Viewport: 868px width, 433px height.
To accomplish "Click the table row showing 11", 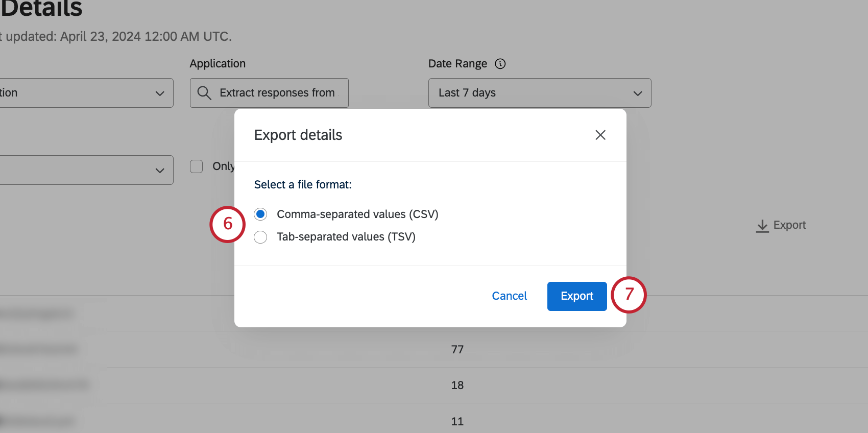I will pos(457,421).
